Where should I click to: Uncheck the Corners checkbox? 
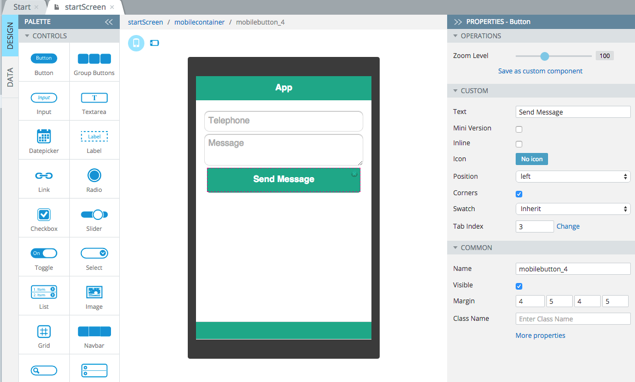click(519, 194)
